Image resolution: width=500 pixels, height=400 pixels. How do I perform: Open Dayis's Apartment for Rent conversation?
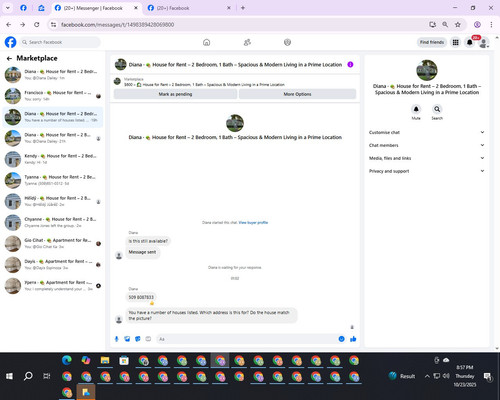coord(53,264)
